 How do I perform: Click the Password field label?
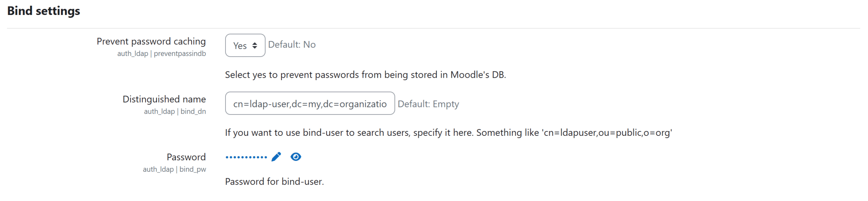click(186, 157)
